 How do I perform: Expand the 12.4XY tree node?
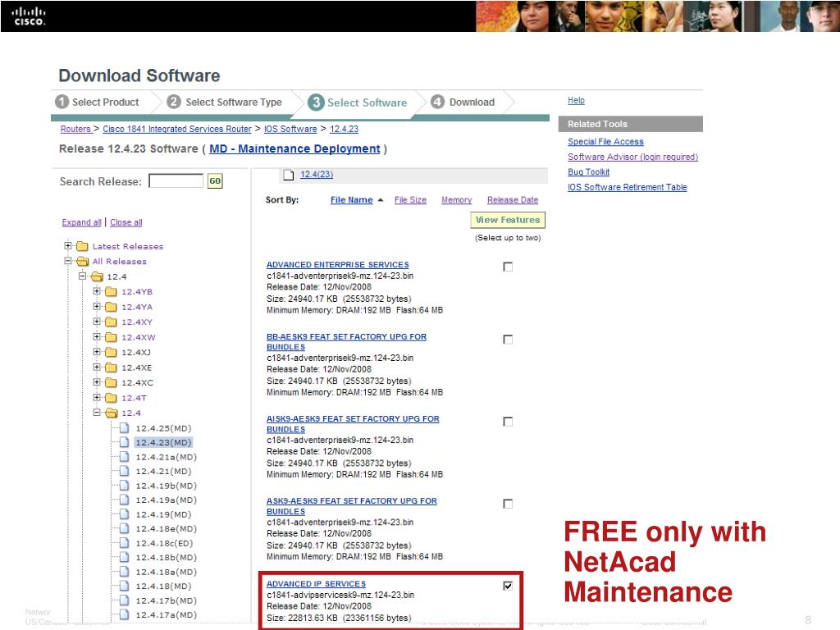click(x=97, y=322)
